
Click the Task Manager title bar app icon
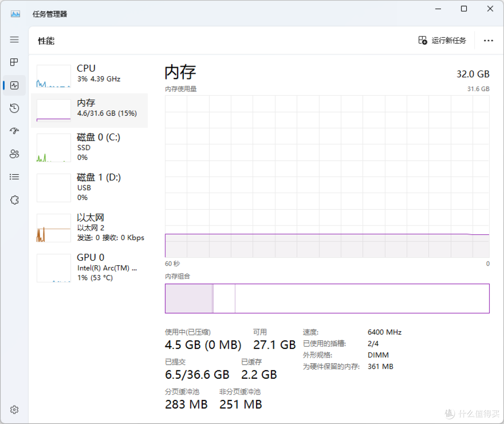15,14
